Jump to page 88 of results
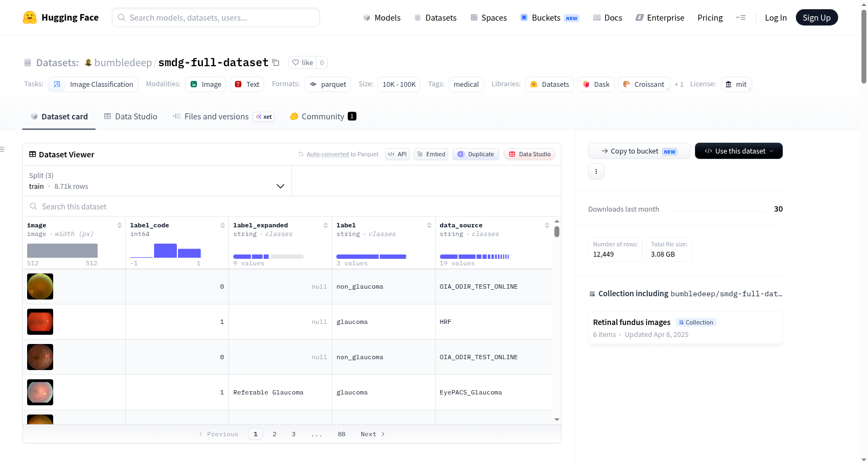The width and height of the screenshot is (868, 465). (342, 434)
